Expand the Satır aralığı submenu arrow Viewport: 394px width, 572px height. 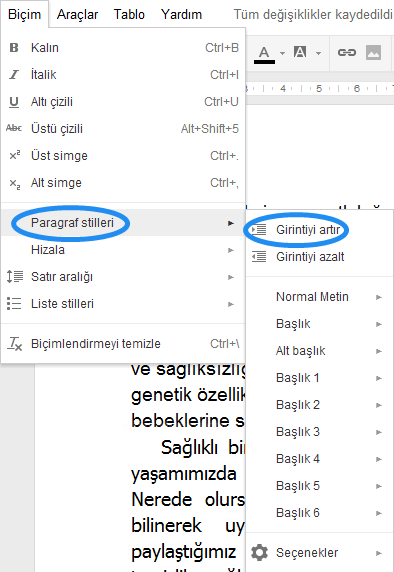[x=231, y=277]
